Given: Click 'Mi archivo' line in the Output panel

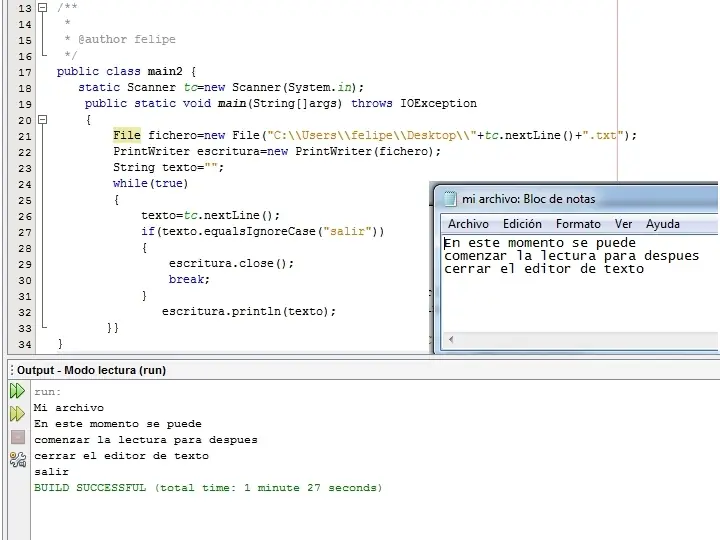Looking at the screenshot, I should (69, 408).
